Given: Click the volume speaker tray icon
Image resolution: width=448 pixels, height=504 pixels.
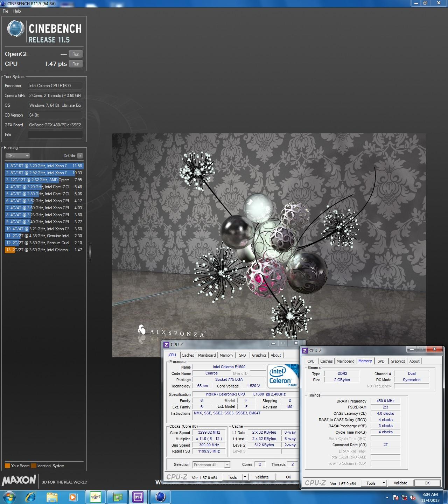Looking at the screenshot, I should click(x=412, y=497).
